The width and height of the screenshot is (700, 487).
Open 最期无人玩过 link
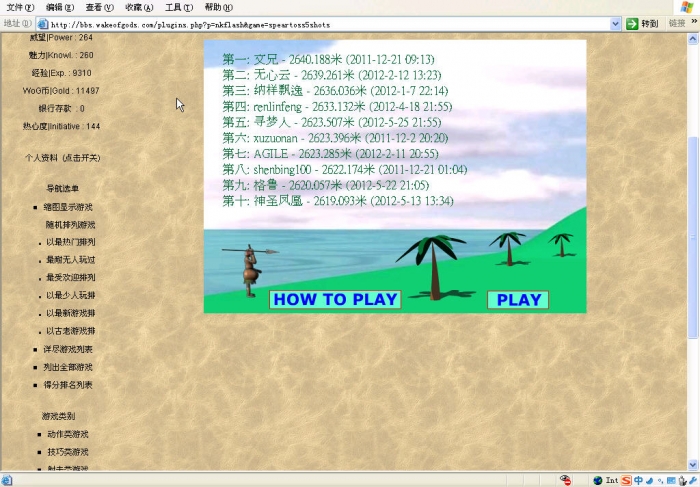(x=71, y=259)
